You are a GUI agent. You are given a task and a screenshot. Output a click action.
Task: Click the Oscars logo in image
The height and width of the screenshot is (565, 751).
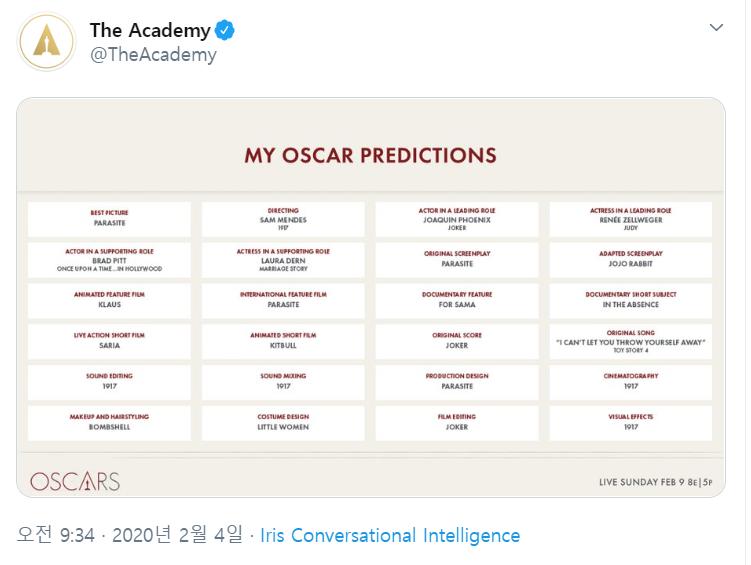point(75,481)
